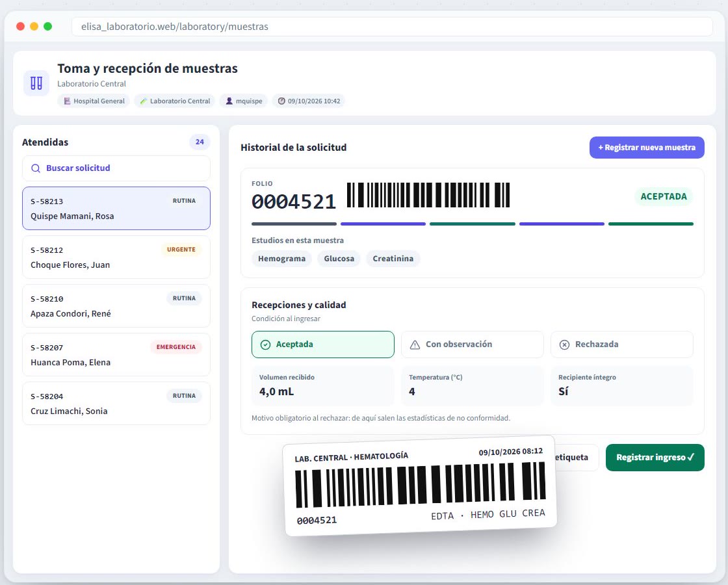Click the Laboratorio Central header chip

(x=175, y=101)
